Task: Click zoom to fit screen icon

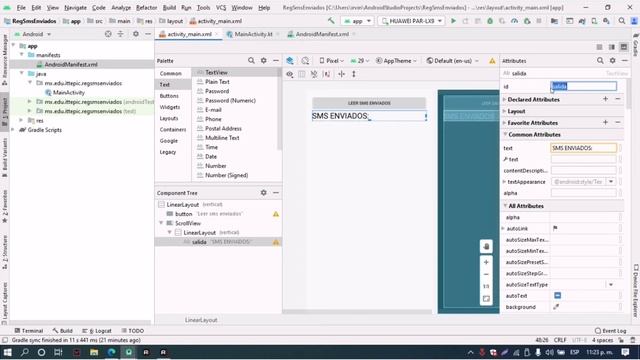Action: pos(486,299)
